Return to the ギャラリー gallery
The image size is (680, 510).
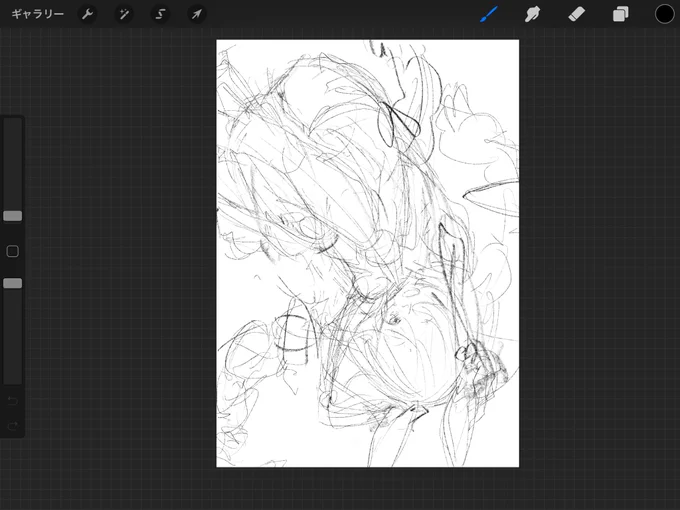(x=38, y=14)
